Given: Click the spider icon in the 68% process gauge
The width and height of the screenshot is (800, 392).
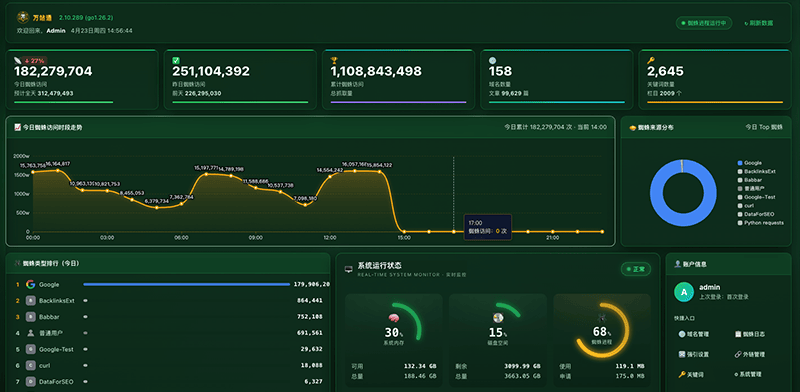Looking at the screenshot, I should point(602,317).
